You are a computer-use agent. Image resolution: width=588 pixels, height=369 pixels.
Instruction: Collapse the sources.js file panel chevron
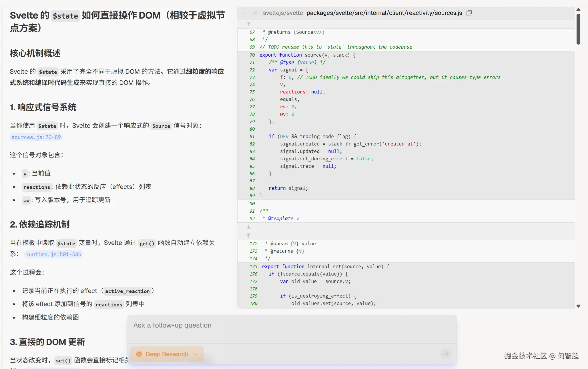[245, 13]
